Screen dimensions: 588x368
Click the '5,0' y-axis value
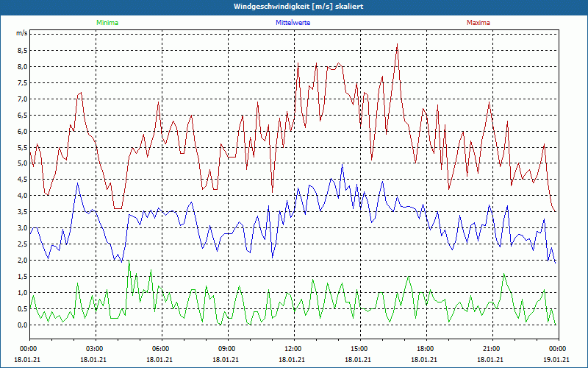click(x=23, y=163)
